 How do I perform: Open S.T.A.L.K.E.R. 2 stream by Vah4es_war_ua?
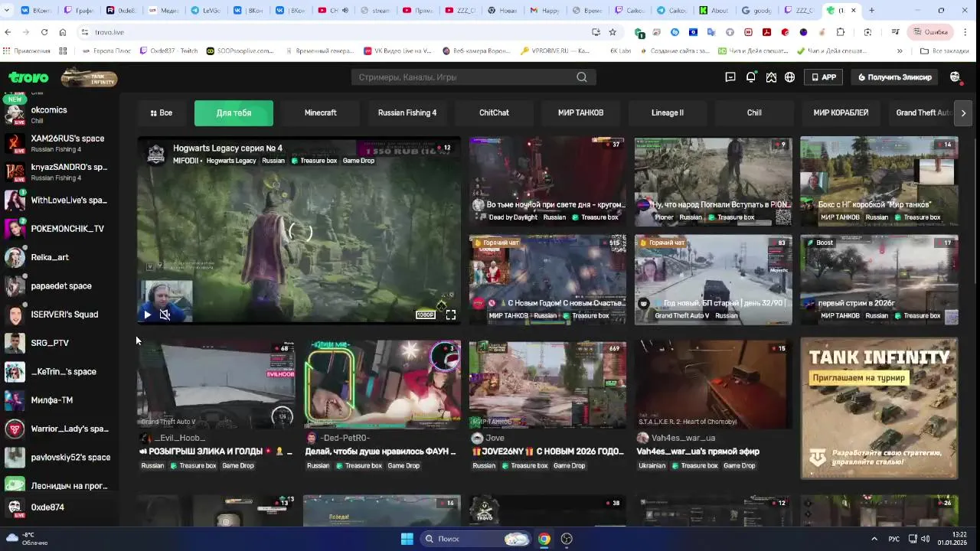pyautogui.click(x=713, y=384)
